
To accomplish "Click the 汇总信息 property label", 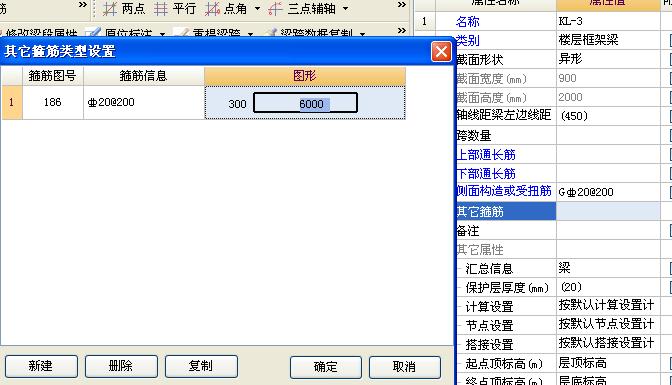I will (489, 269).
